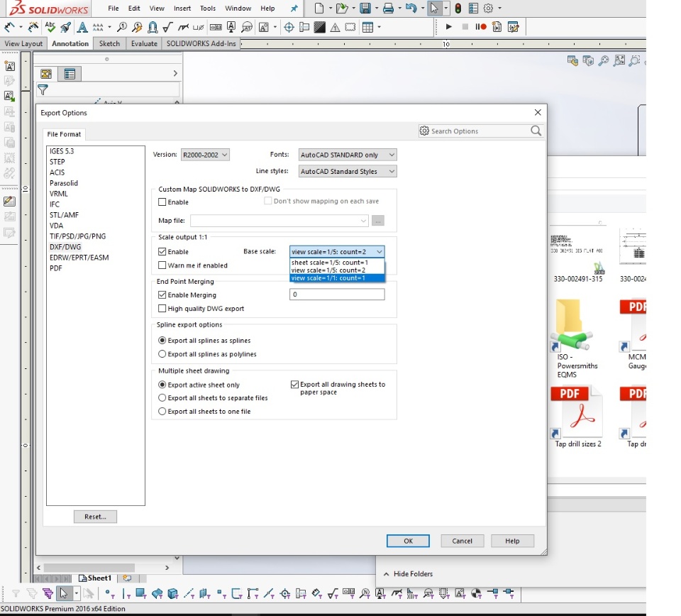Open the Tools menu
The image size is (681, 616).
pos(208,9)
